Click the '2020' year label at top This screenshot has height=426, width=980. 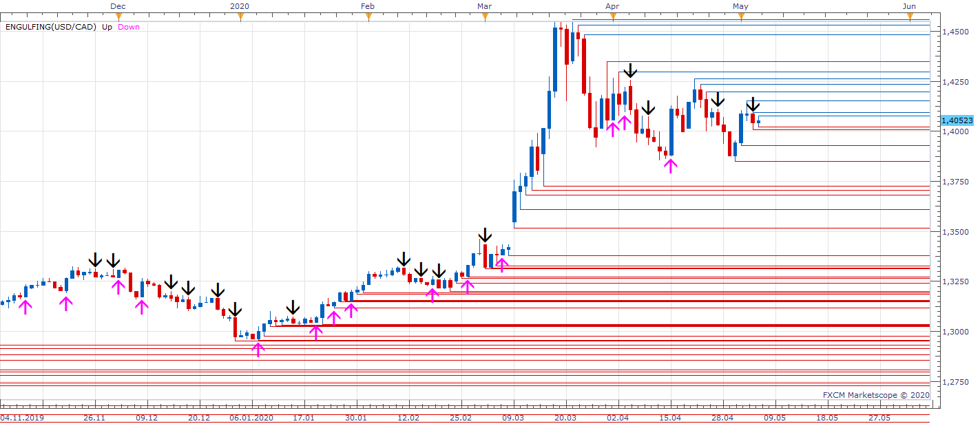coord(240,6)
